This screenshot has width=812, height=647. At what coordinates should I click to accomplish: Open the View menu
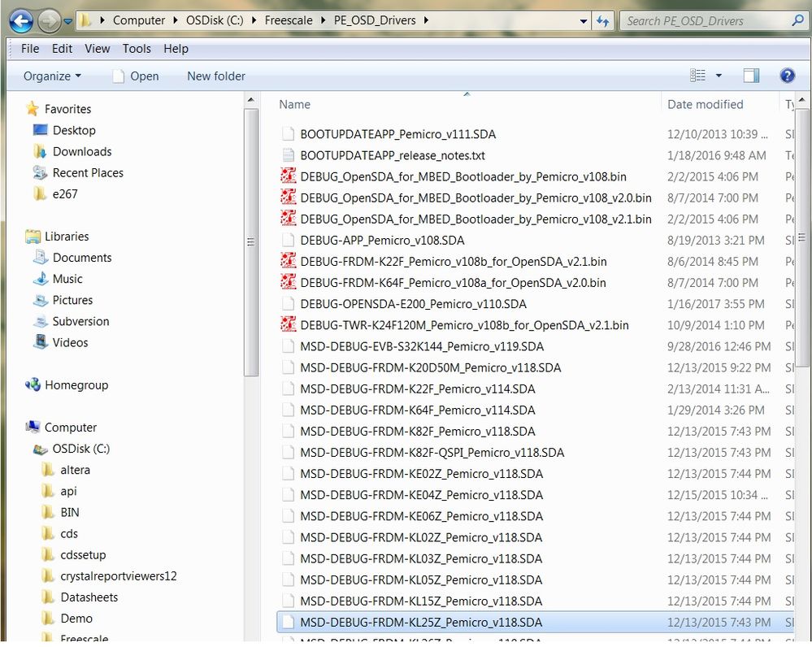click(98, 49)
